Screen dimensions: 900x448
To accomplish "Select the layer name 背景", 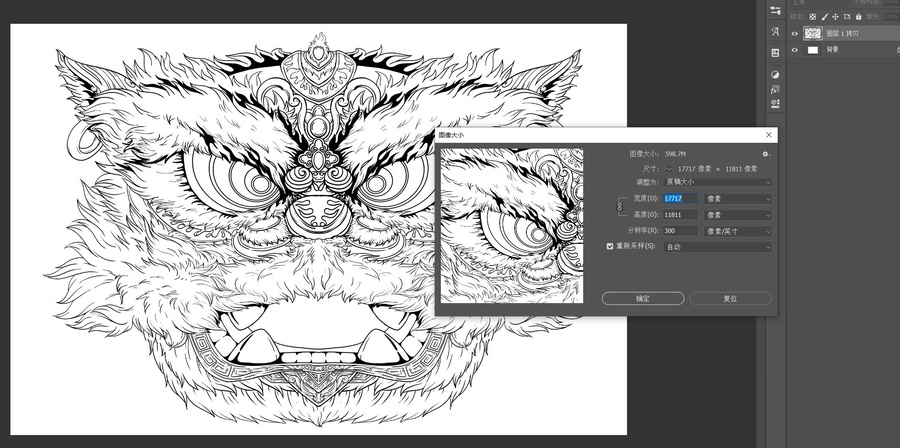I will (832, 50).
